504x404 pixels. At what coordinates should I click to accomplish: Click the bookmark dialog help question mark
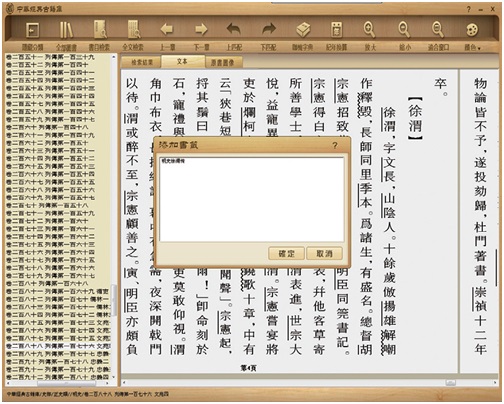pos(335,145)
